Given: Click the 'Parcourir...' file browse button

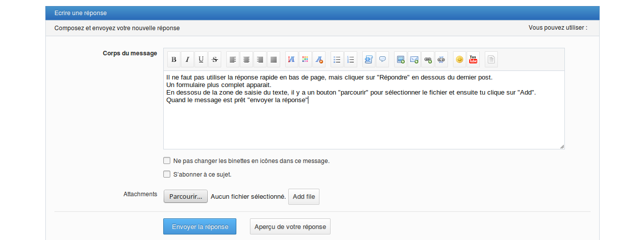Looking at the screenshot, I should pos(185,197).
